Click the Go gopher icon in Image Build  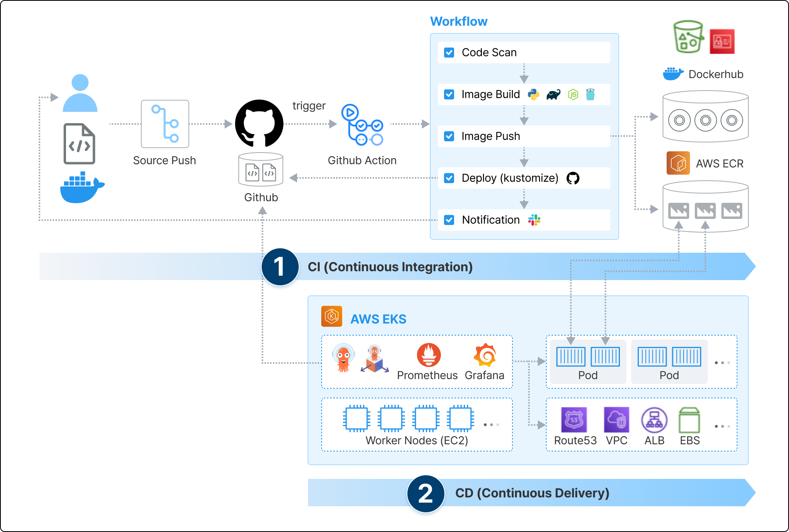[x=590, y=94]
